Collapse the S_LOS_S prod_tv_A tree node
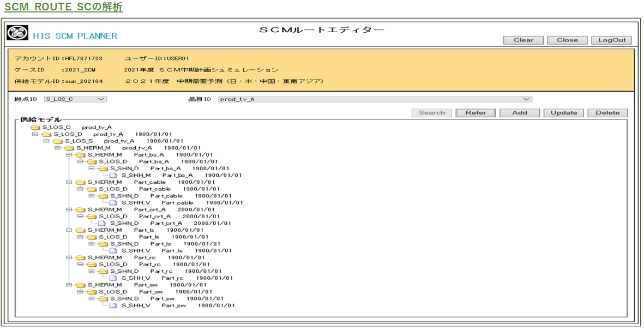This screenshot has height=329, width=644. (x=46, y=141)
